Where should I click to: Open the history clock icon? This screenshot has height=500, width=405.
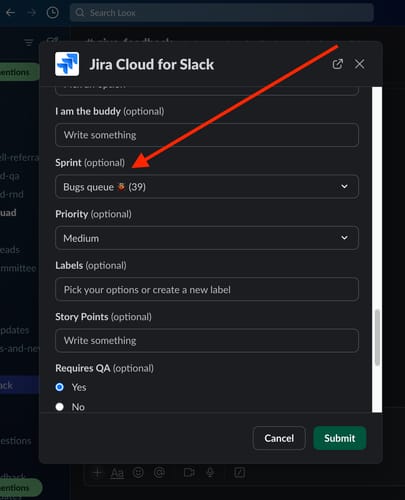click(53, 13)
